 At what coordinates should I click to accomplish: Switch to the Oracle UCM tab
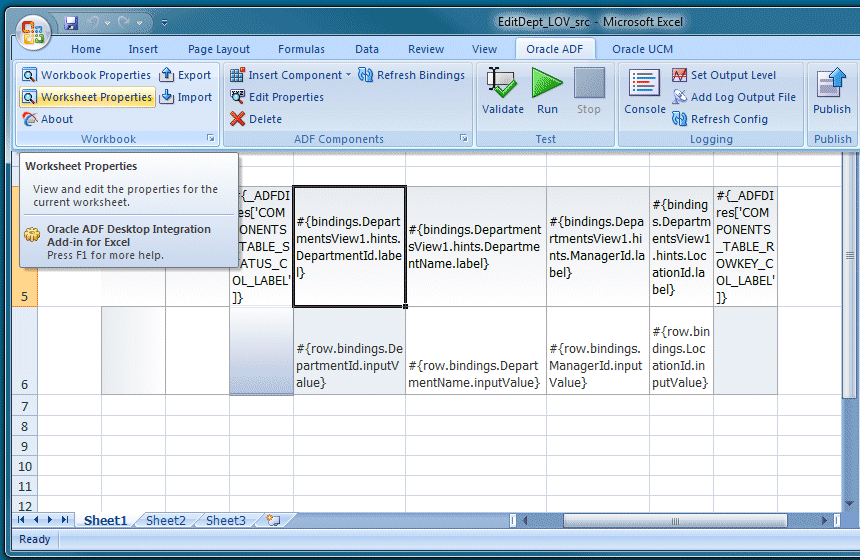[x=642, y=49]
